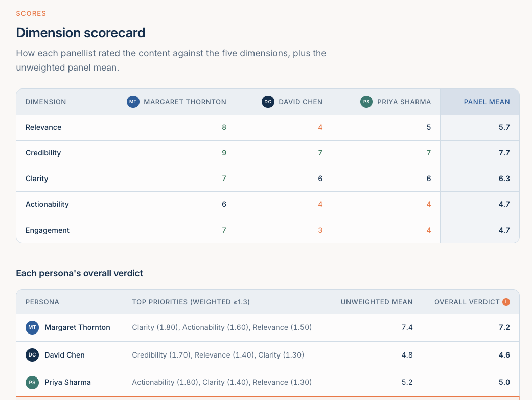Select the Credibility row label

pyautogui.click(x=43, y=153)
